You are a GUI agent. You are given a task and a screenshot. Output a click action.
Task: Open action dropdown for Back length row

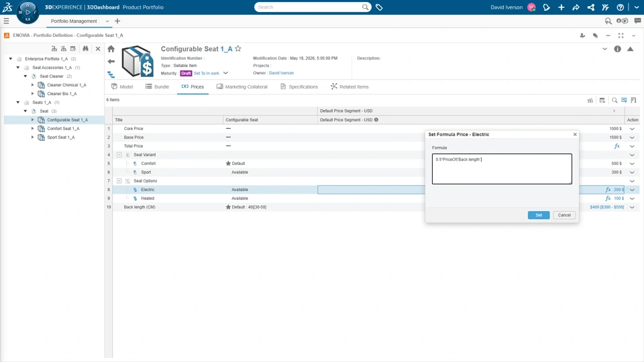click(x=632, y=207)
